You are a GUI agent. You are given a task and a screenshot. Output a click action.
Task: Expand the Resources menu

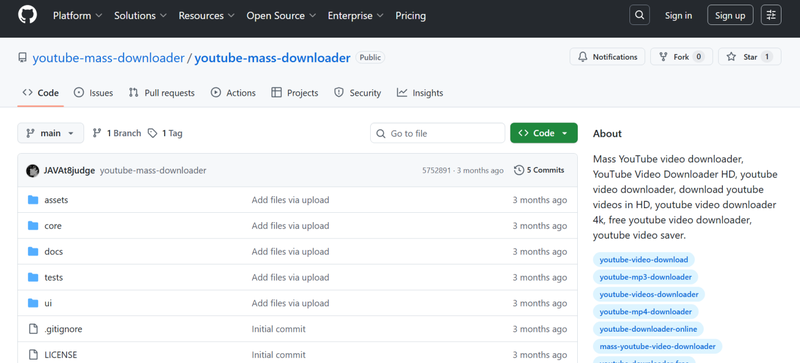207,16
